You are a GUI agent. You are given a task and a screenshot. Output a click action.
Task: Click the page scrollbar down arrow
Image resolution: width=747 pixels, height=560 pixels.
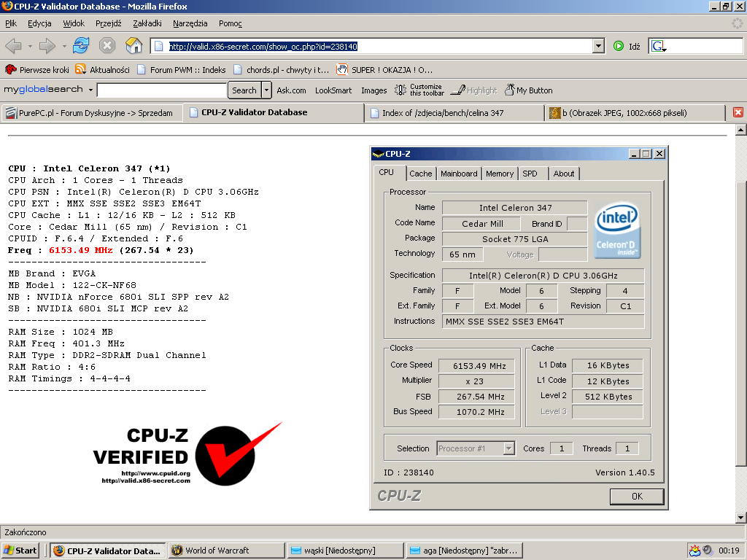click(740, 518)
